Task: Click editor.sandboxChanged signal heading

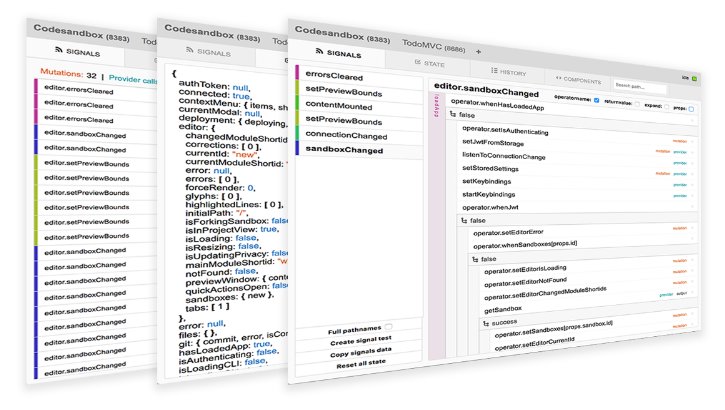Action: 486,90
